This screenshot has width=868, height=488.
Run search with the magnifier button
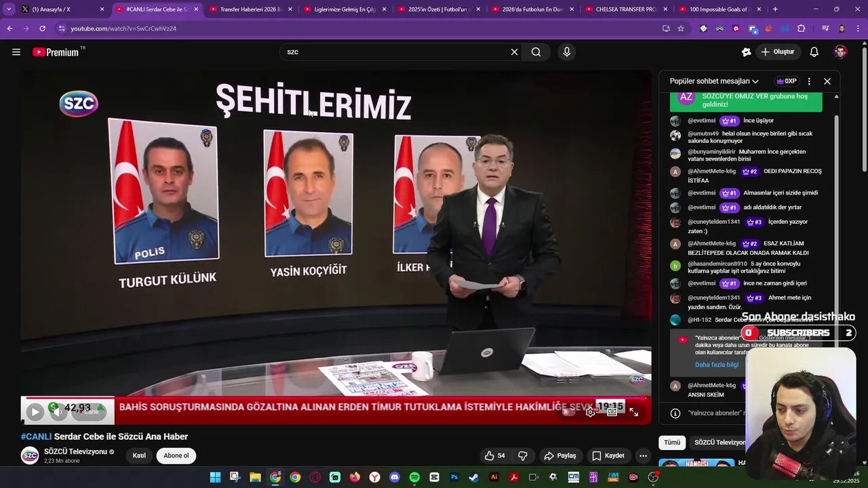[x=536, y=52]
